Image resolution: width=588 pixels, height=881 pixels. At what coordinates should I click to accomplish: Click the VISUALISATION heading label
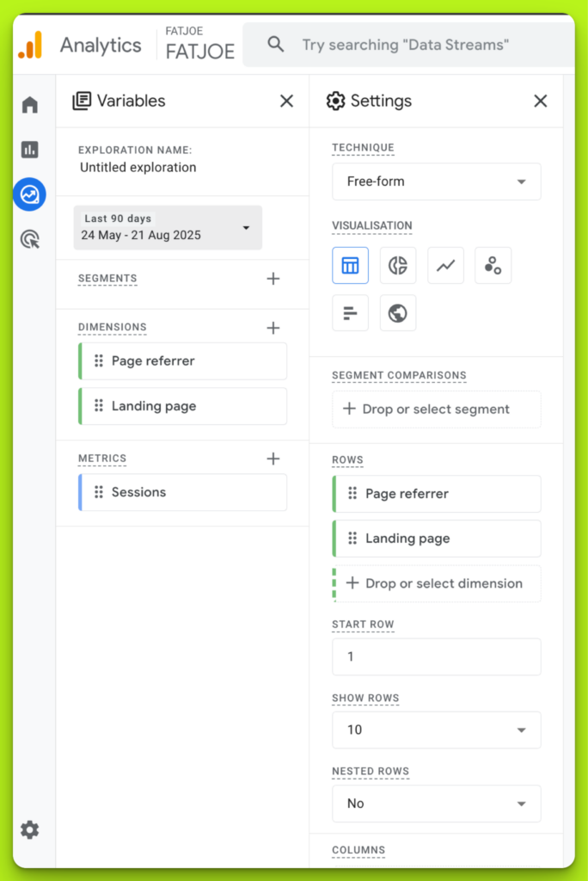click(371, 226)
